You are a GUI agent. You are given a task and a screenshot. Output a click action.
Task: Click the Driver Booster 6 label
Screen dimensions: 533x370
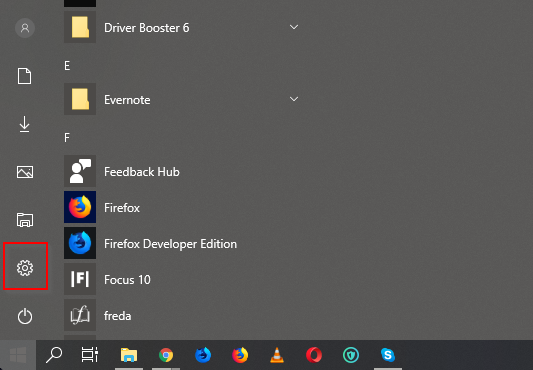pos(147,28)
